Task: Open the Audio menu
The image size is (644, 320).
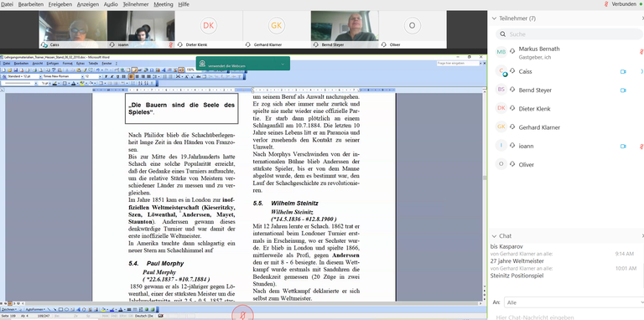Action: pos(111,4)
